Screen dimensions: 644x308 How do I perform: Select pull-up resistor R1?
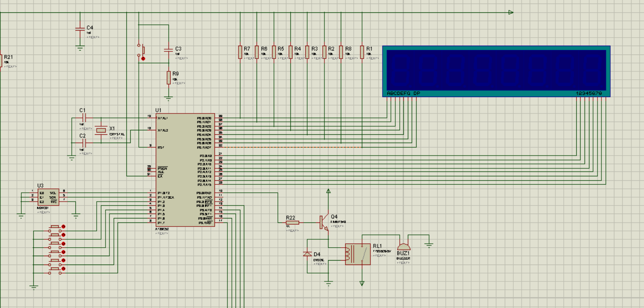[x=362, y=52]
